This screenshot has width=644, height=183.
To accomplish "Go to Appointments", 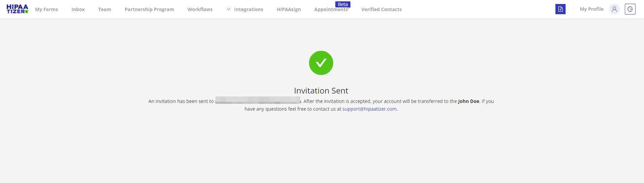I will click(x=331, y=9).
